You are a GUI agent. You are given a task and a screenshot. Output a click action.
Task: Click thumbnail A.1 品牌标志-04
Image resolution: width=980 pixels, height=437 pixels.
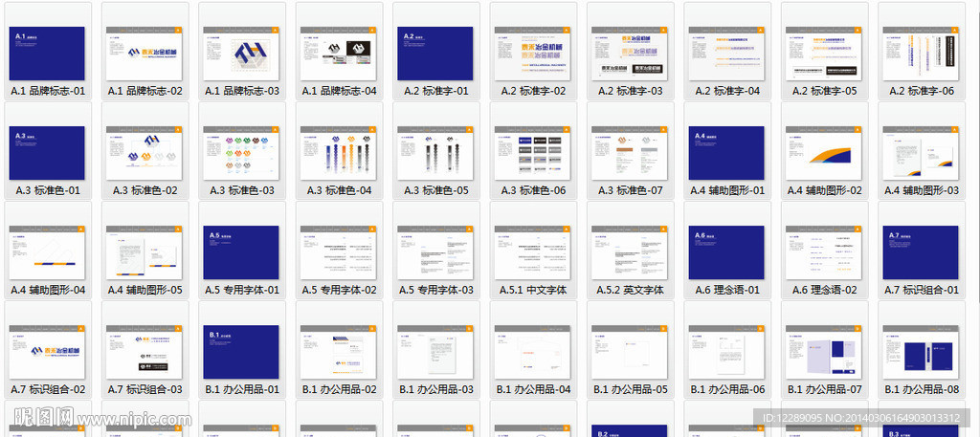[x=338, y=54]
